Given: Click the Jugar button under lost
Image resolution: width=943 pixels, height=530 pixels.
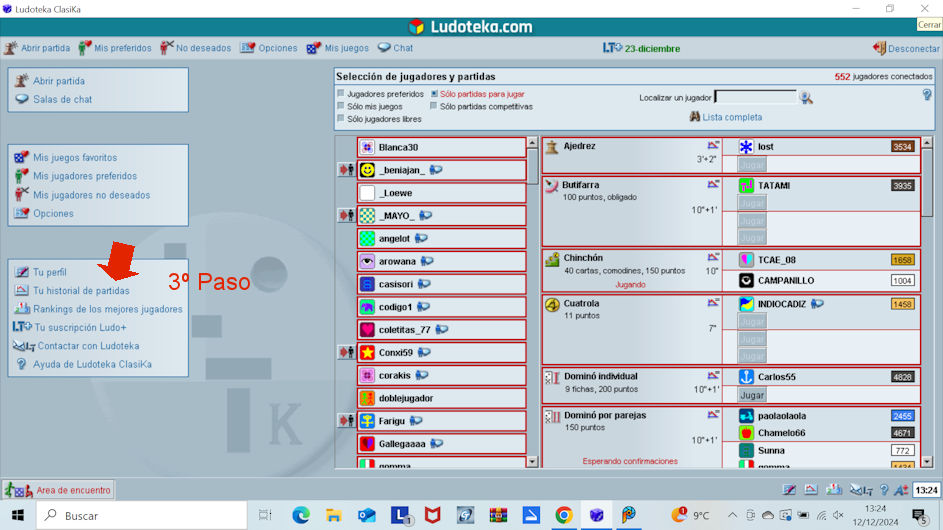Looking at the screenshot, I should coord(752,164).
